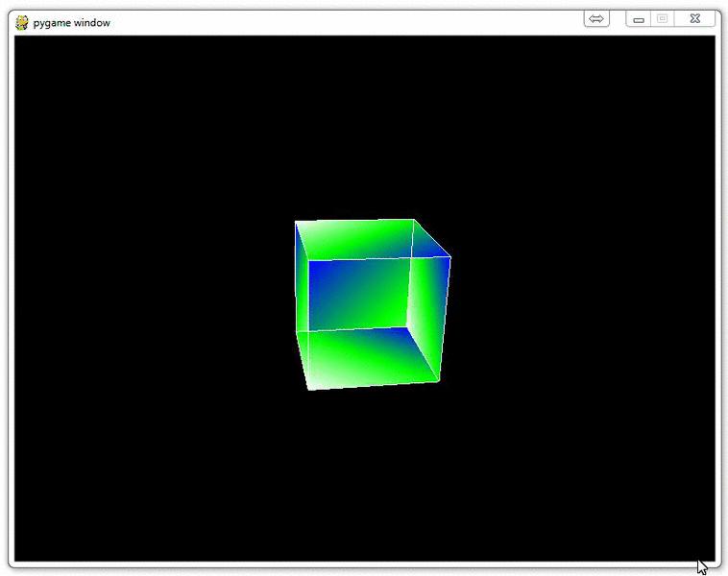Click the white bottom-left corner of cube
728x576 pixels.
coord(309,389)
